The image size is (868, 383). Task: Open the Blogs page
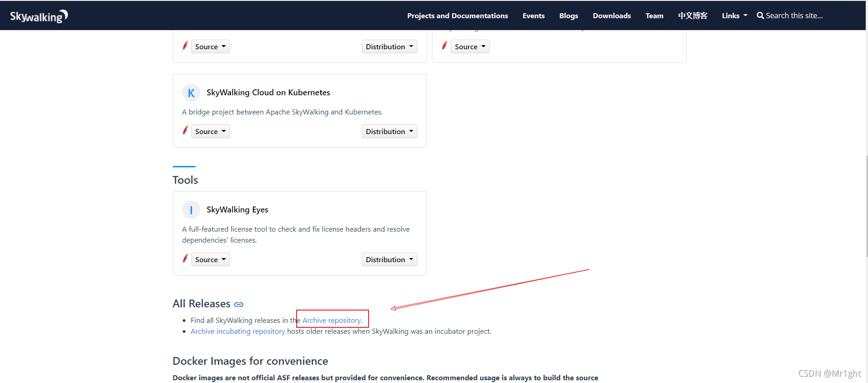569,16
